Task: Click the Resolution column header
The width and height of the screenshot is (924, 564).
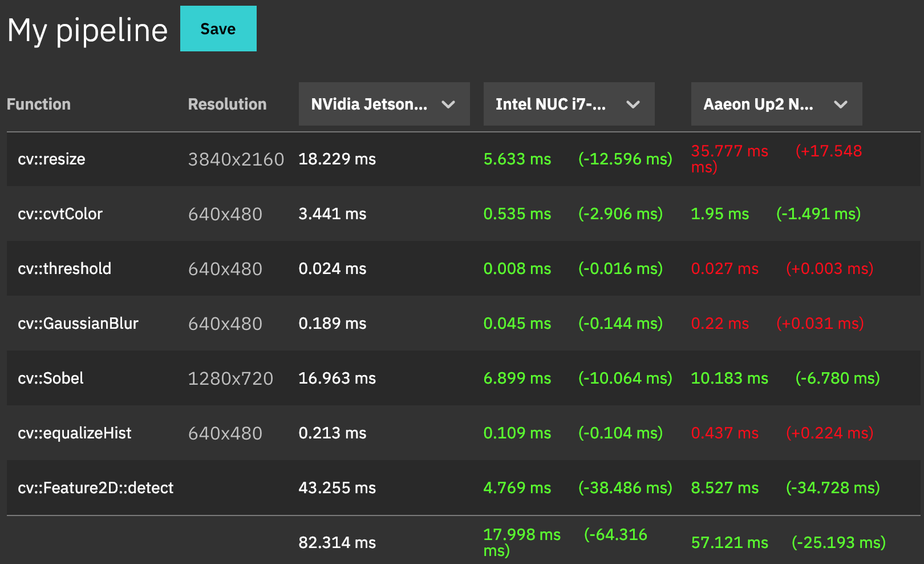Action: [x=227, y=104]
